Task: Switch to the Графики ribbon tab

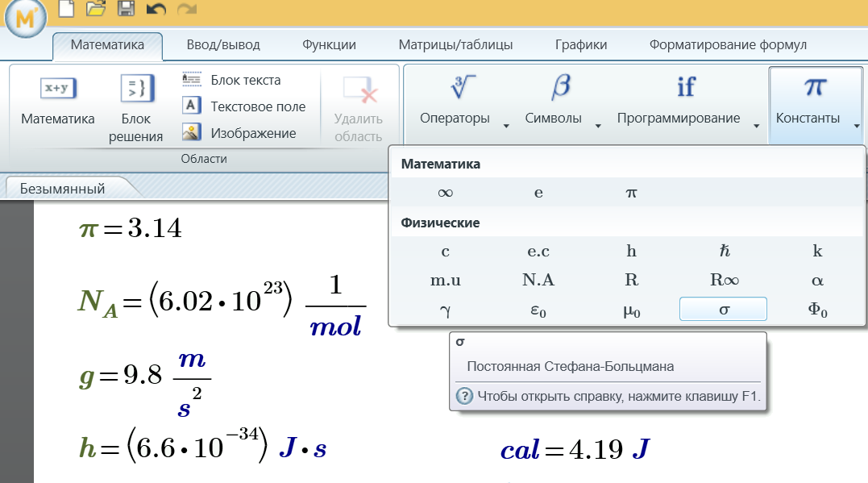Action: click(581, 45)
